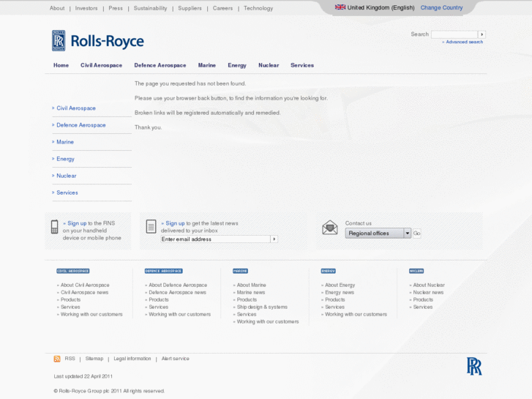Open the Careers link
The width and height of the screenshot is (532, 399).
click(223, 8)
